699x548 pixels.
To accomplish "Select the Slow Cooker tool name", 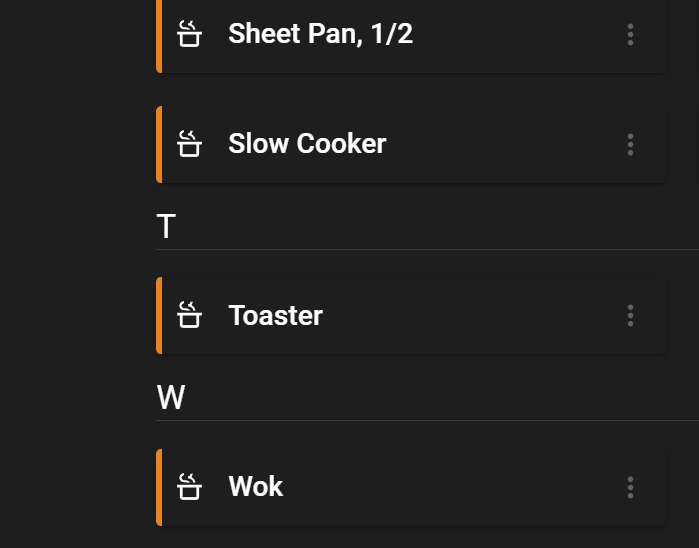I will tap(307, 144).
